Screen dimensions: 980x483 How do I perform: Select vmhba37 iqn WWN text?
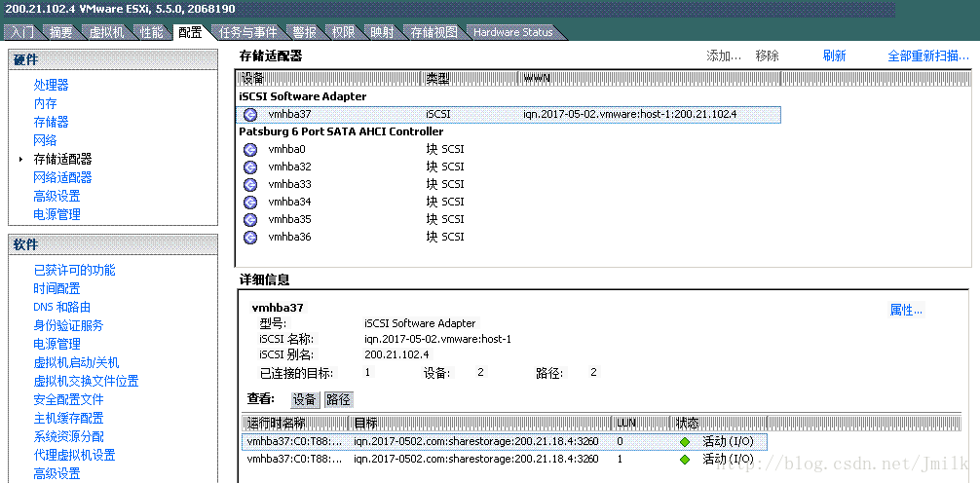pos(630,114)
